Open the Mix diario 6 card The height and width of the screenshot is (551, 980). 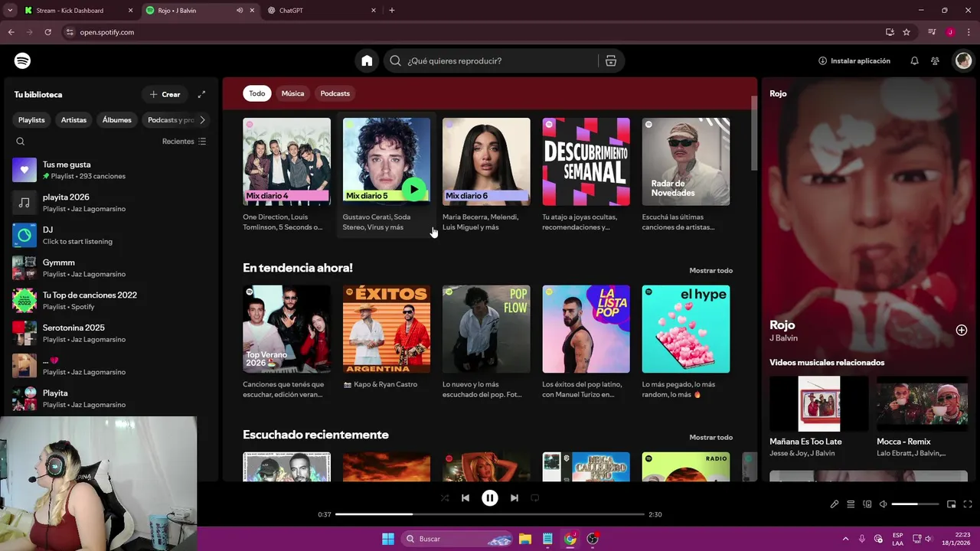pyautogui.click(x=486, y=175)
